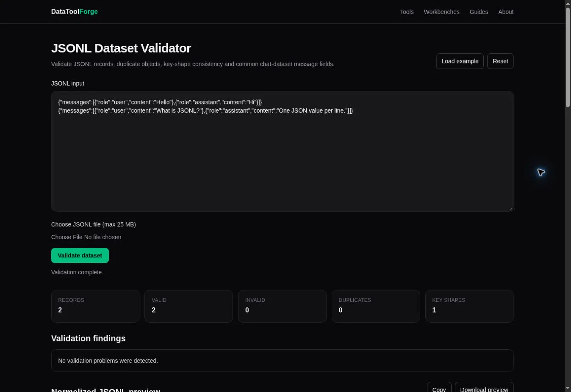Click the 'Validation complete.' status text
571x392 pixels.
coord(77,272)
